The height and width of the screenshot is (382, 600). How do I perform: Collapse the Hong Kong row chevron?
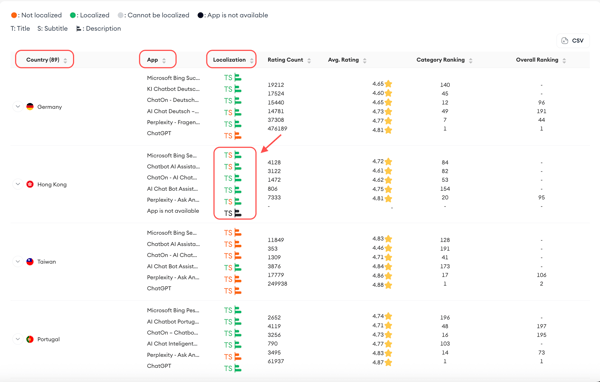18,184
